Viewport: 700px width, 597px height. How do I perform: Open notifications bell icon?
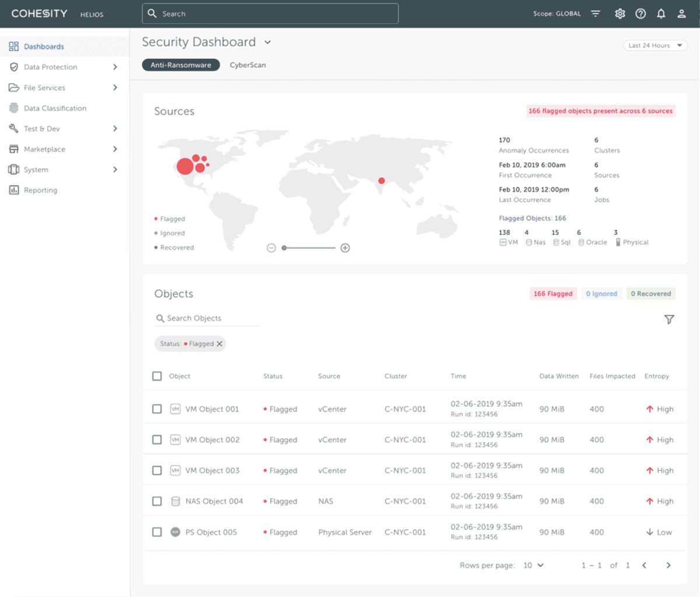(x=661, y=13)
